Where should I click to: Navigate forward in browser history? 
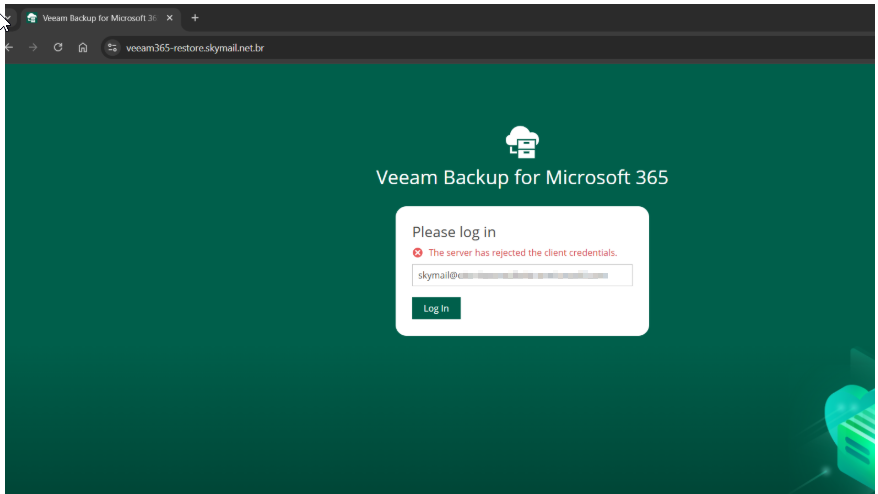pos(33,47)
